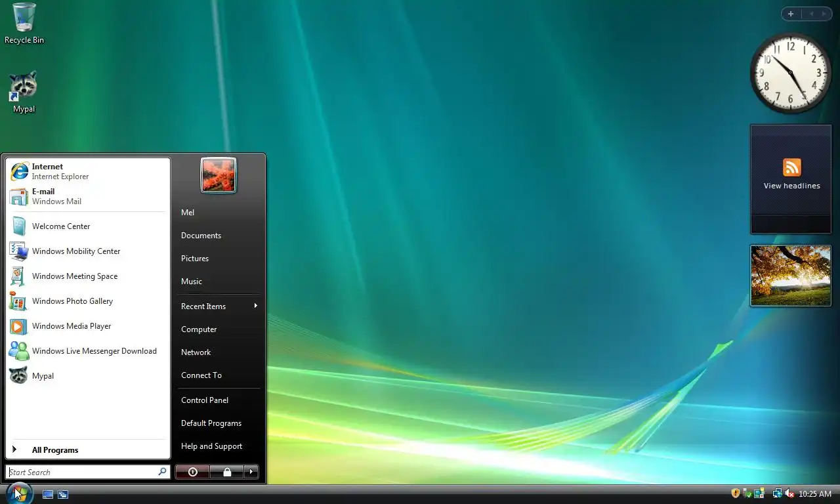Image resolution: width=840 pixels, height=504 pixels.
Task: Open Pictures from the Start menu
Action: point(219,259)
